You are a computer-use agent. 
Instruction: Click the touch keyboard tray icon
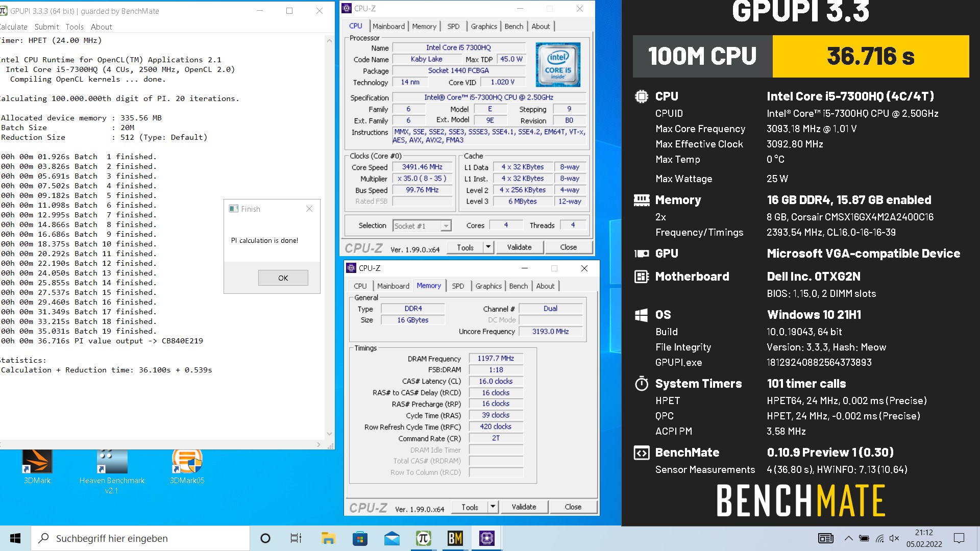click(826, 538)
